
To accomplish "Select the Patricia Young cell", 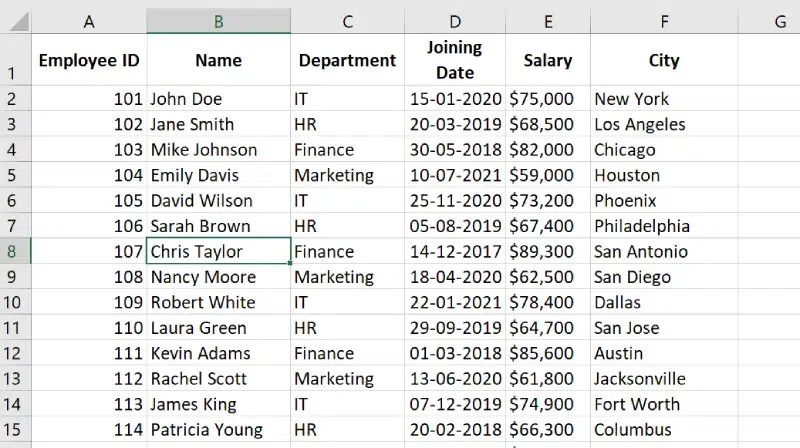I will coord(218,430).
